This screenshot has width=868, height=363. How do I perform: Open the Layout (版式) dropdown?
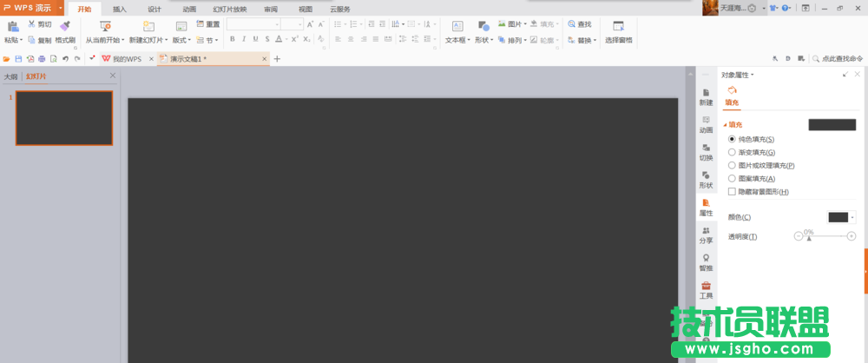[x=181, y=40]
